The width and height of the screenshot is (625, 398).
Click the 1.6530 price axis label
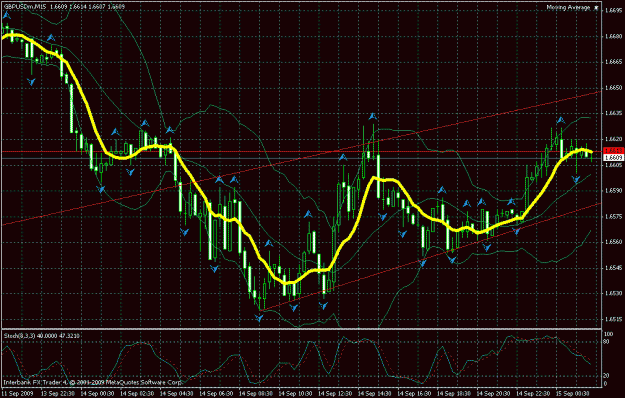[613, 293]
